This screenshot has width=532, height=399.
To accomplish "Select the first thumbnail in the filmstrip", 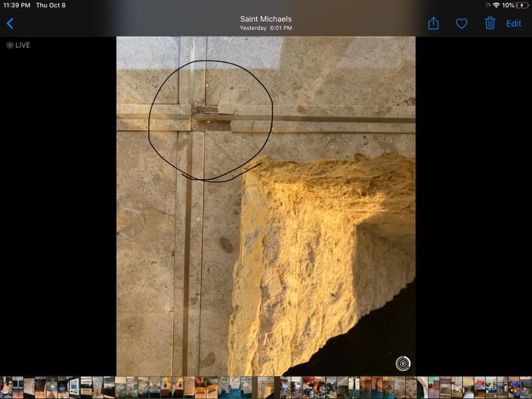I will coord(5,387).
